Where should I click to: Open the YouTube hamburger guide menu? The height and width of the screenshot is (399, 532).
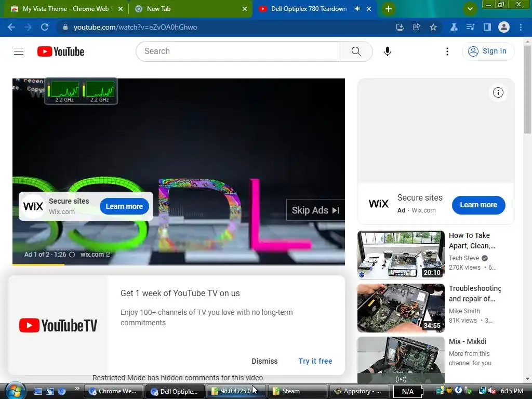click(x=19, y=51)
